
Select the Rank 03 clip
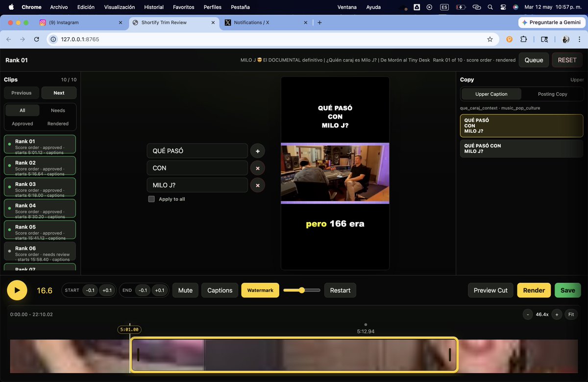point(40,187)
